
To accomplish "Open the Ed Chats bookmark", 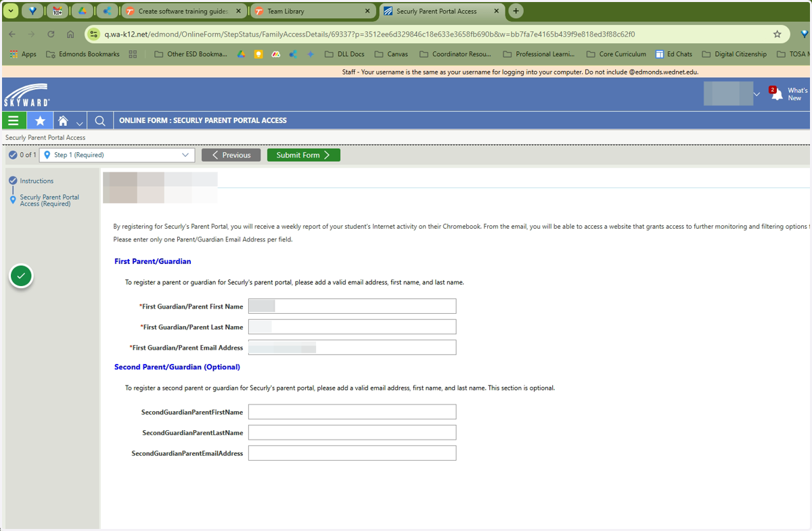I will 674,54.
